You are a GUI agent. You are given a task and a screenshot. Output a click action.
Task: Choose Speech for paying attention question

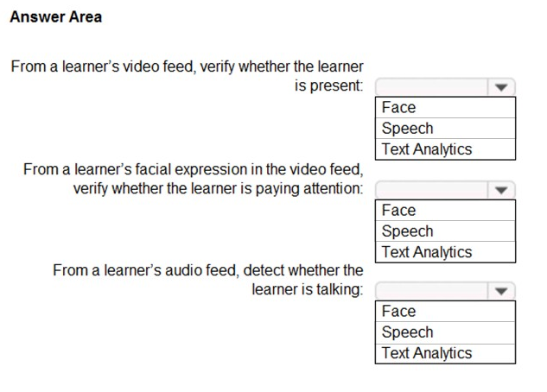pyautogui.click(x=445, y=231)
